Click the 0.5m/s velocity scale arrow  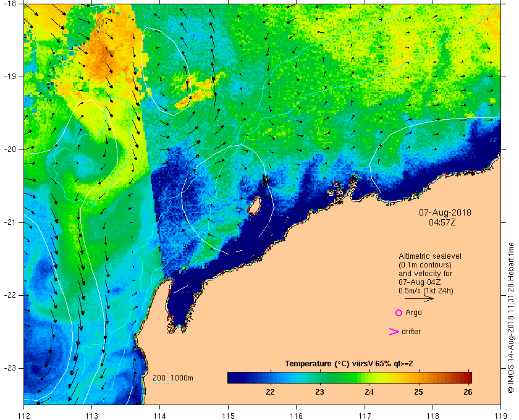(419, 298)
